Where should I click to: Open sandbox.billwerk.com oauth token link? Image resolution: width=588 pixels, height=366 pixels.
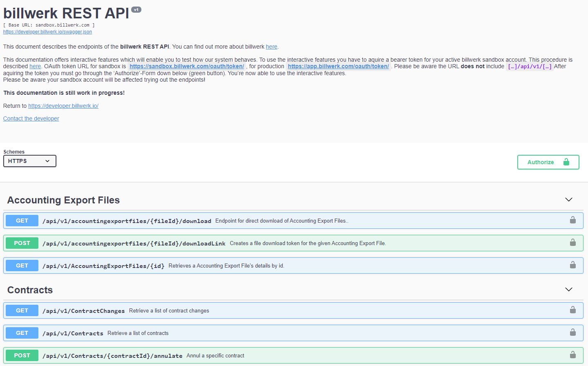(x=187, y=66)
